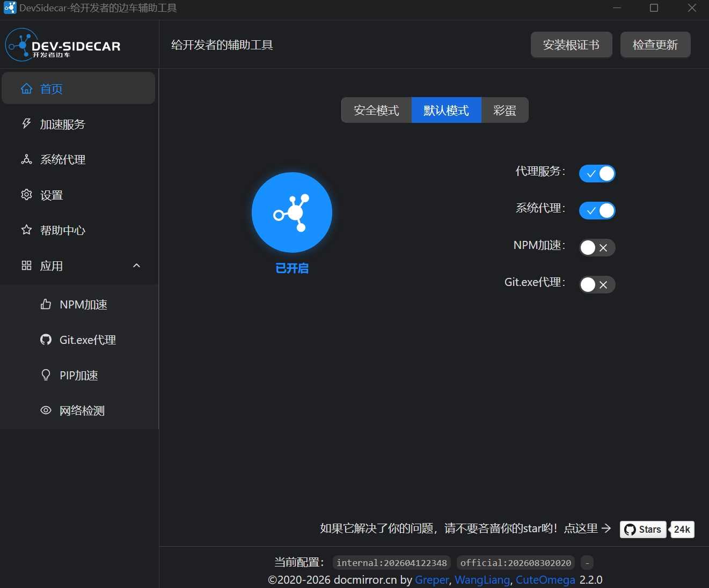Click the home icon beside 首页
The width and height of the screenshot is (709, 588).
pos(26,89)
